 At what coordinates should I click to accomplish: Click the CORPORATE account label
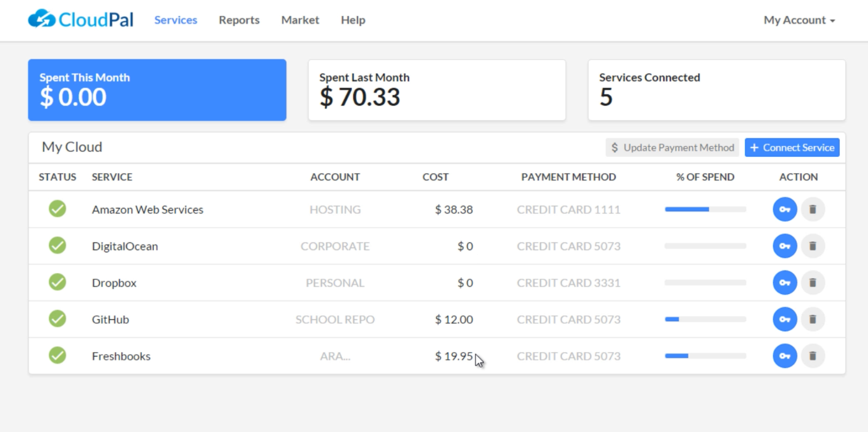(335, 246)
